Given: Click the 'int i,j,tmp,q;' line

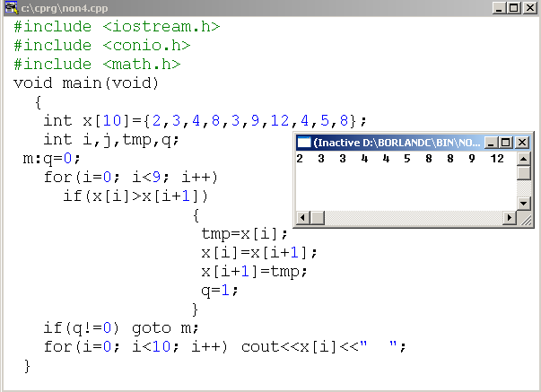Looking at the screenshot, I should [111, 140].
